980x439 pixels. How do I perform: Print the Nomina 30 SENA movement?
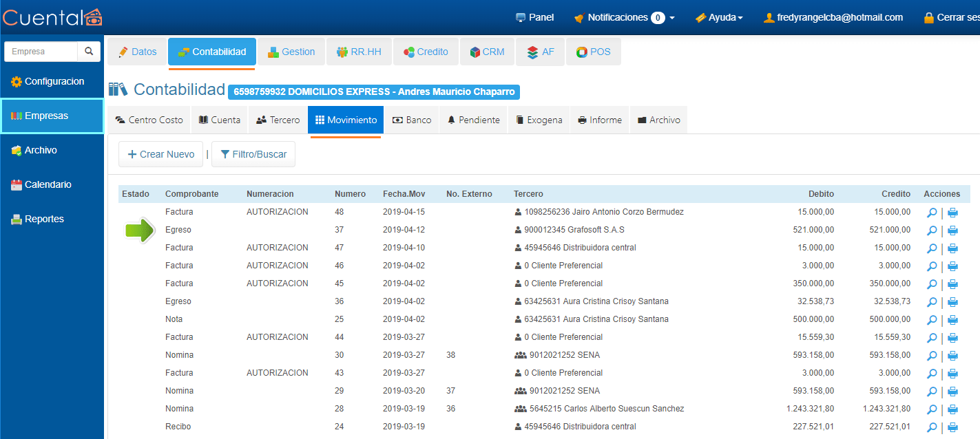pyautogui.click(x=952, y=356)
